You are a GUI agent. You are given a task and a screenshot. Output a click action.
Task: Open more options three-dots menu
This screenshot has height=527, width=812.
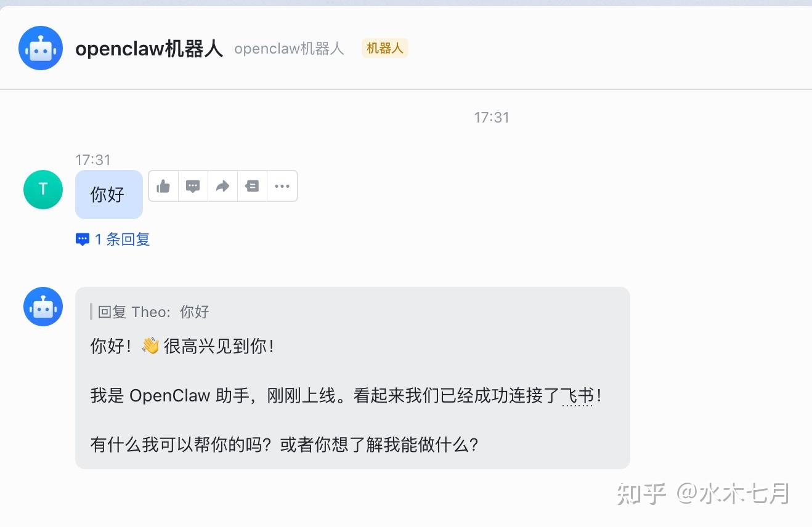tap(282, 186)
